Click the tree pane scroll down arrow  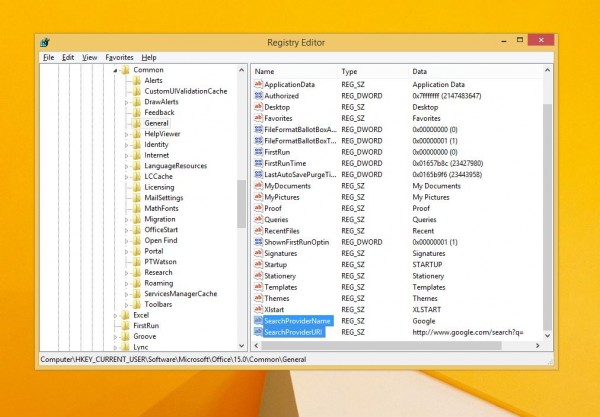click(241, 346)
